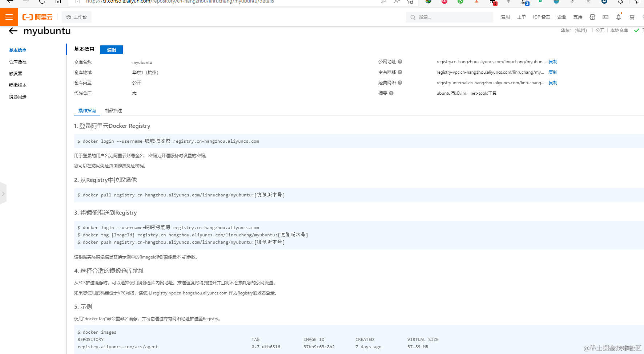Click the magnifier icon in the search box
This screenshot has width=644, height=354.
413,17
